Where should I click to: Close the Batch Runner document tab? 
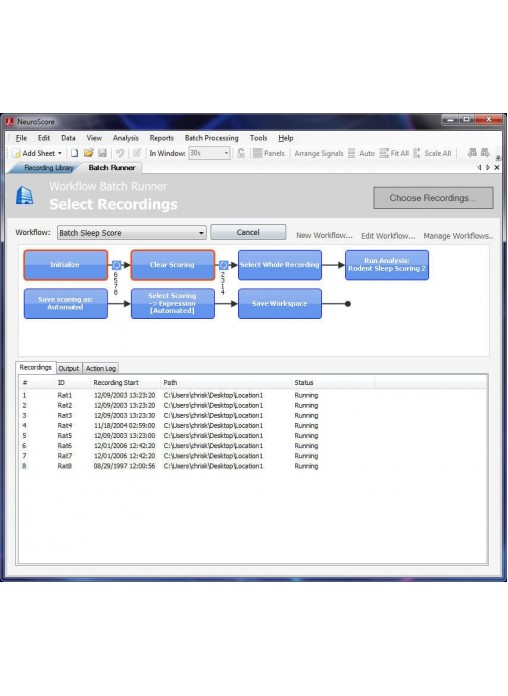coord(497,167)
